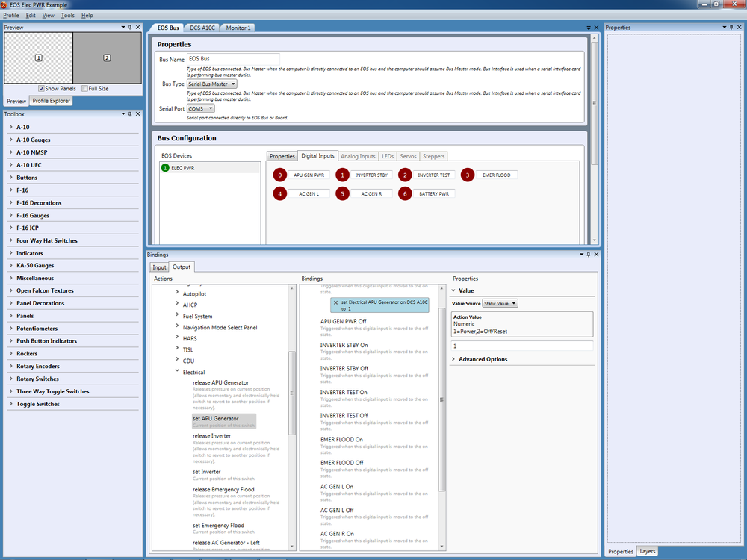Pin the Bindings panel
Screen dimensions: 747x560
pyautogui.click(x=589, y=255)
